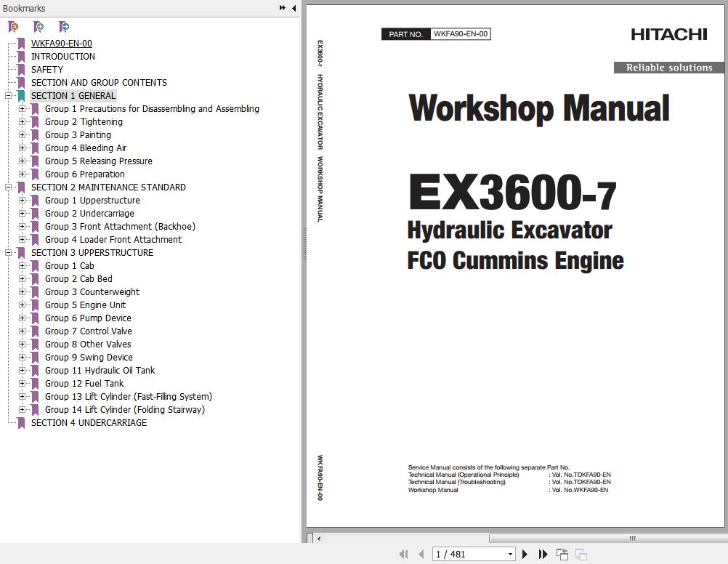Click the bookmark icon beside Group 12 Fuel Tank
The width and height of the screenshot is (728, 564).
point(35,384)
